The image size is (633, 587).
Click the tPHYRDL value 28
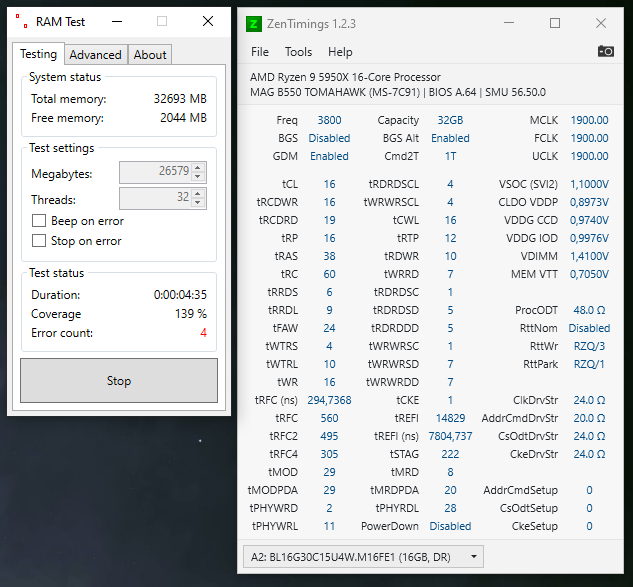coord(450,508)
